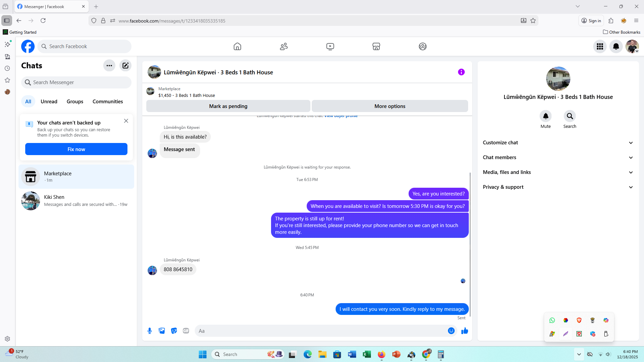Open Excel from taskbar
The image size is (644, 362).
point(367,354)
